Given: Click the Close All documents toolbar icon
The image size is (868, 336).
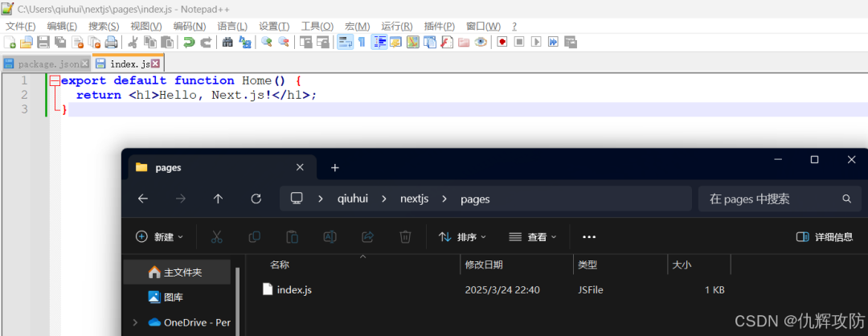Looking at the screenshot, I should click(95, 42).
